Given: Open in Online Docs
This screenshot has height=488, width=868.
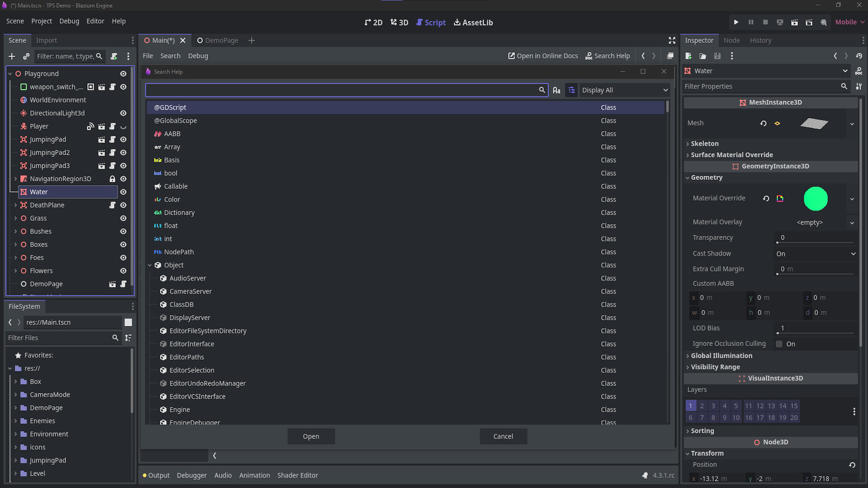Looking at the screenshot, I should [x=542, y=56].
